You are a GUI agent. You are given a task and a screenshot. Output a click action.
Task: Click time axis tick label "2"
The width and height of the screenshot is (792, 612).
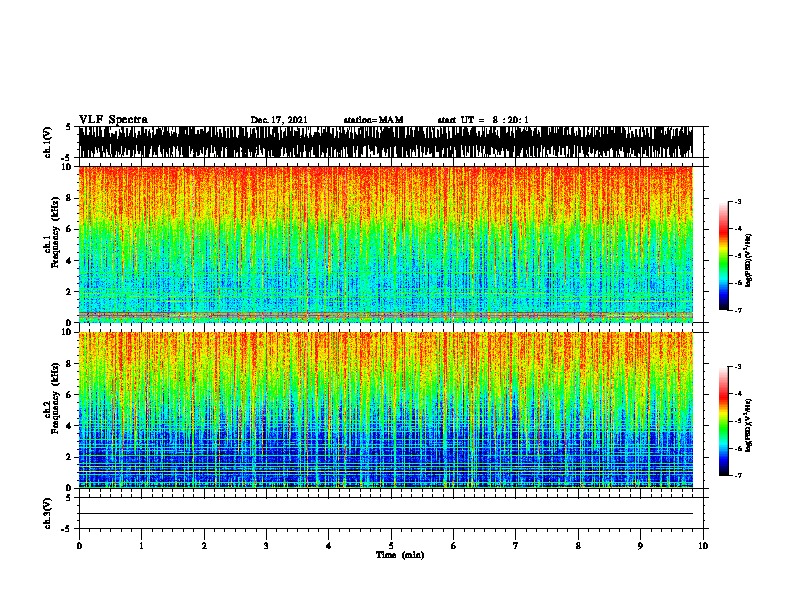click(x=204, y=546)
